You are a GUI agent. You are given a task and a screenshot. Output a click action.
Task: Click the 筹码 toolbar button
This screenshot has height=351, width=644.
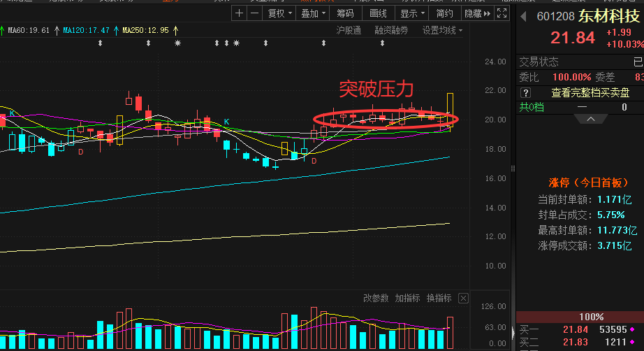346,13
